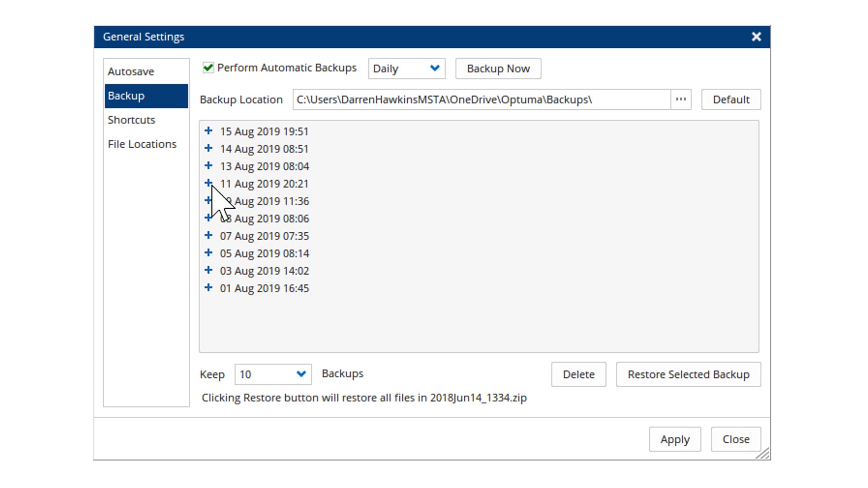
Task: Click the Close button at bottom
Action: tap(736, 439)
